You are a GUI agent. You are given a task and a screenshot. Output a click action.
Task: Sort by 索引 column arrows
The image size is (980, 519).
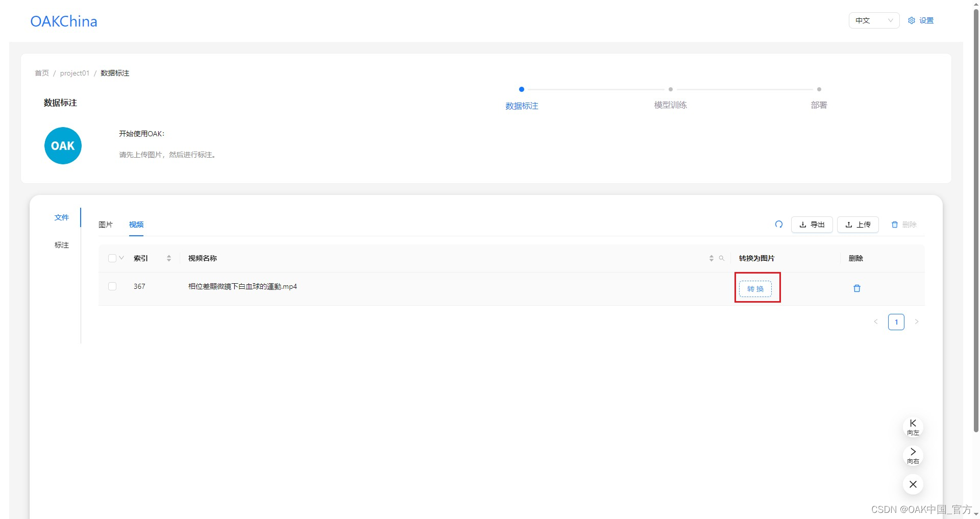[x=169, y=258]
